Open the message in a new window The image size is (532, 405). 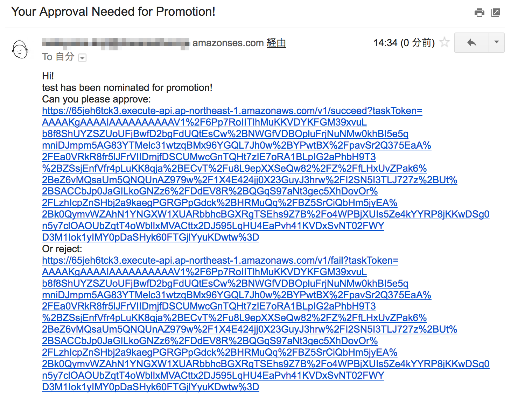[496, 13]
